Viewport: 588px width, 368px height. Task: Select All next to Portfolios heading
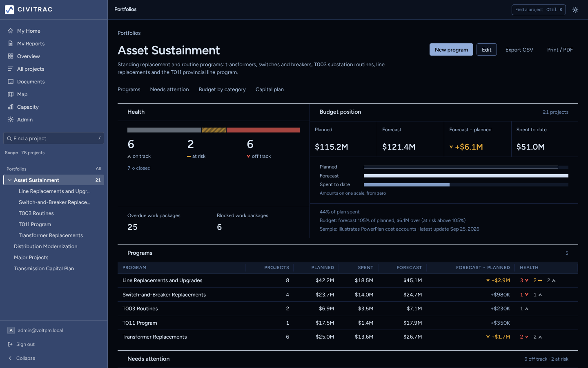pos(98,168)
